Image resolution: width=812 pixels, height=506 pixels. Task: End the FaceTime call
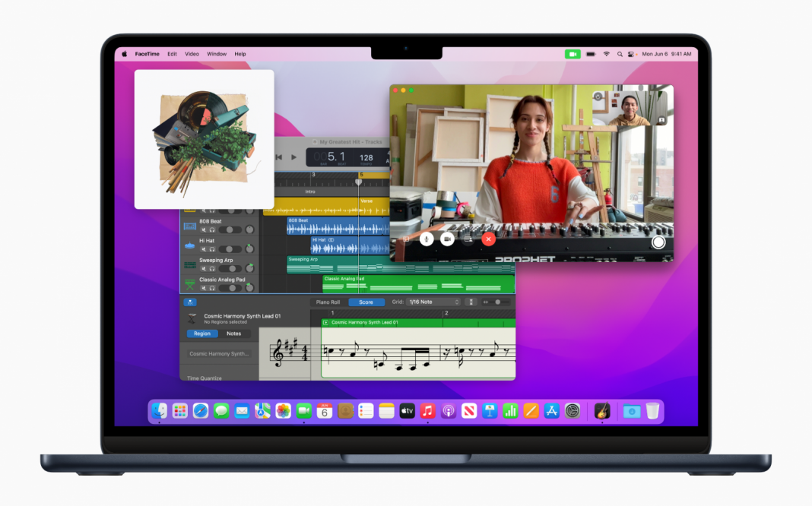click(488, 239)
